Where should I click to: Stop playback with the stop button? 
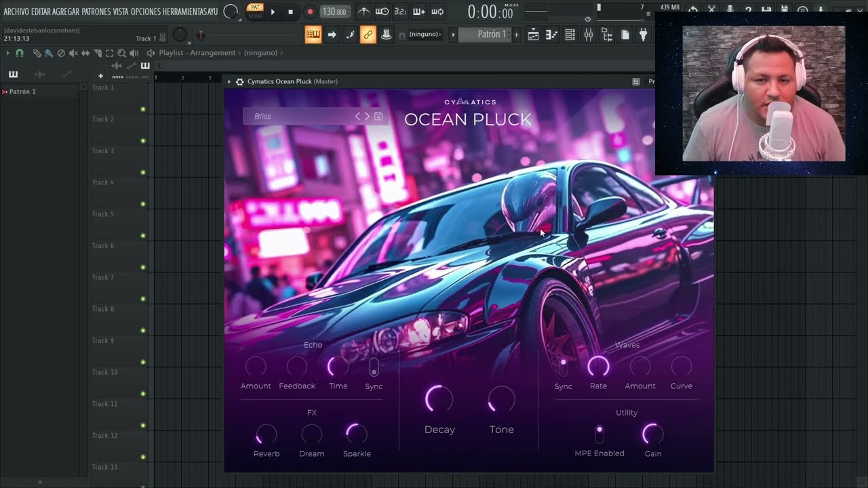pos(290,12)
